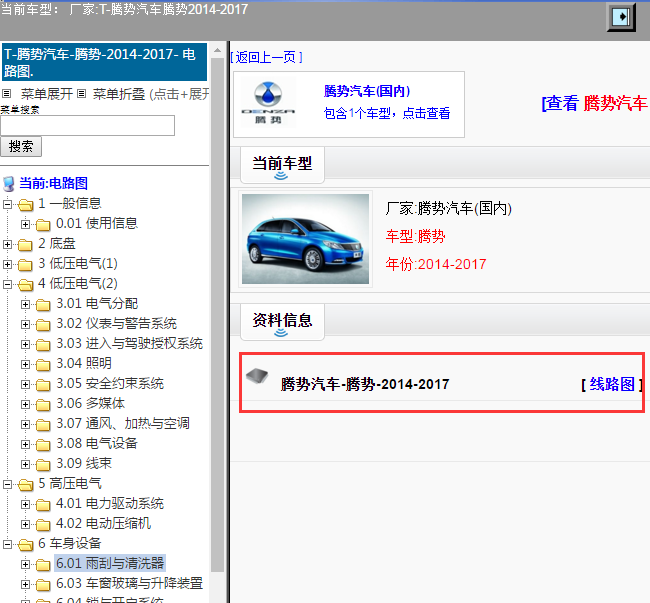650x603 pixels.
Task: Click folder icon of 2 底盘
Action: click(x=25, y=245)
